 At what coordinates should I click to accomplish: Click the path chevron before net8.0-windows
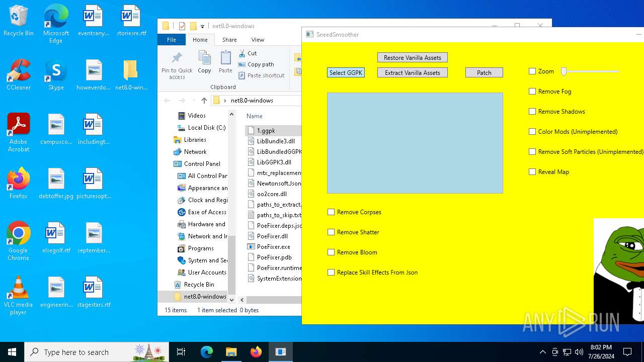tap(225, 101)
